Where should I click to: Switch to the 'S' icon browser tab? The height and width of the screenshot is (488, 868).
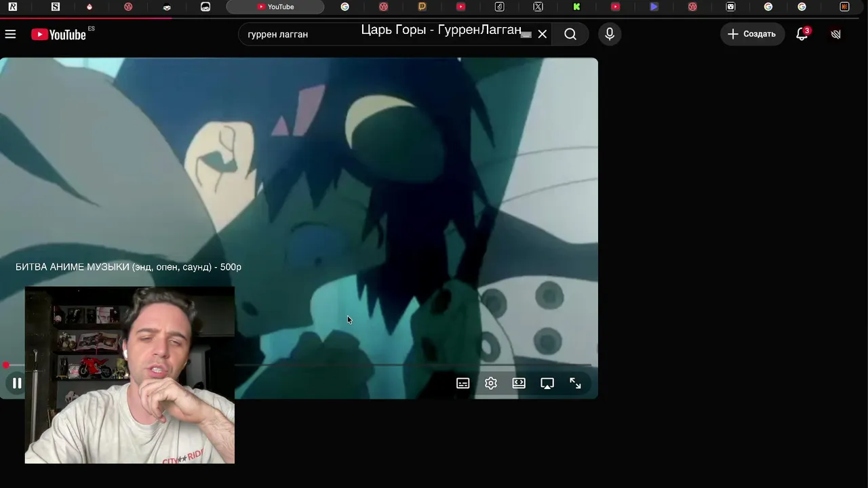pos(56,7)
